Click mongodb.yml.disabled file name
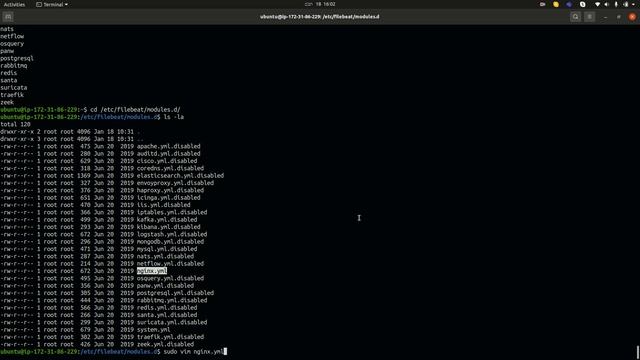Screen dimensions: 640x360 pyautogui.click(x=170, y=242)
